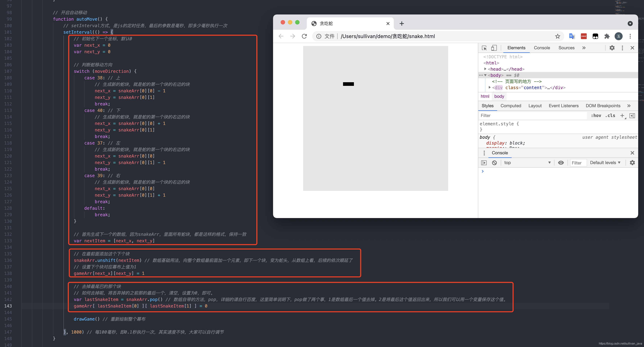Bookmark this page with the star icon
Screen dimensions: 644x347
point(558,36)
